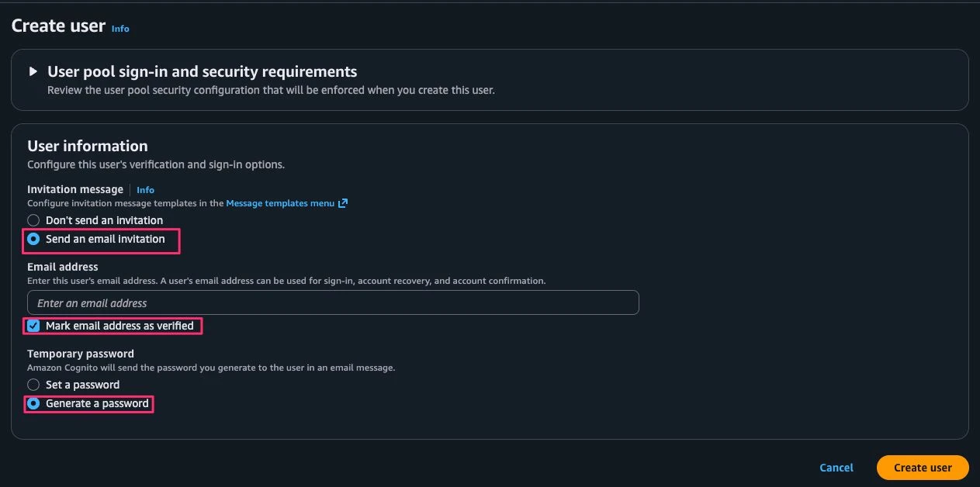Open the Message templates menu link
The height and width of the screenshot is (487, 980).
click(x=279, y=203)
